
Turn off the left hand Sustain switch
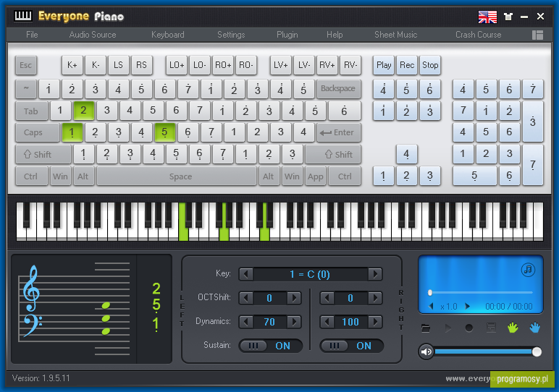pyautogui.click(x=270, y=346)
